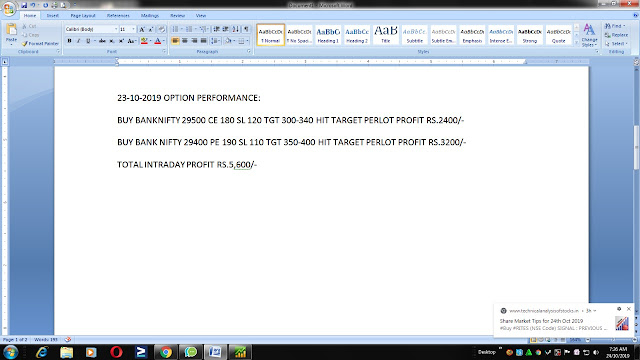Align text right
Image resolution: width=640 pixels, height=360 pixels.
click(x=194, y=41)
